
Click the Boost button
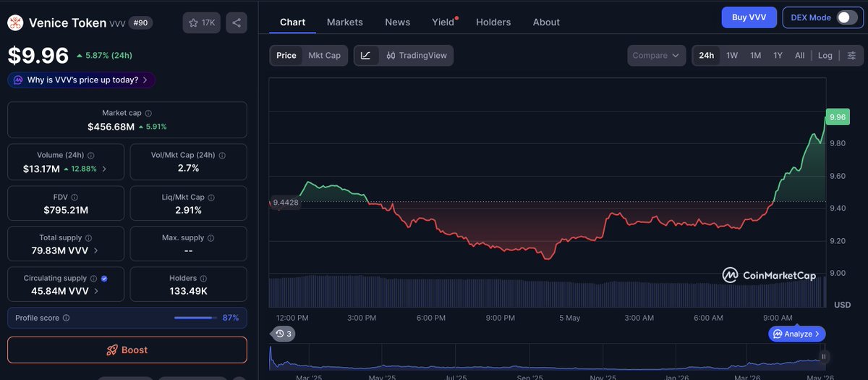127,350
